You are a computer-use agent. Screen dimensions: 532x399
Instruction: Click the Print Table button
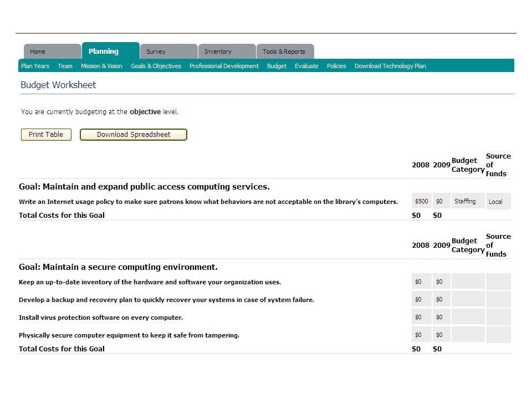coord(46,135)
